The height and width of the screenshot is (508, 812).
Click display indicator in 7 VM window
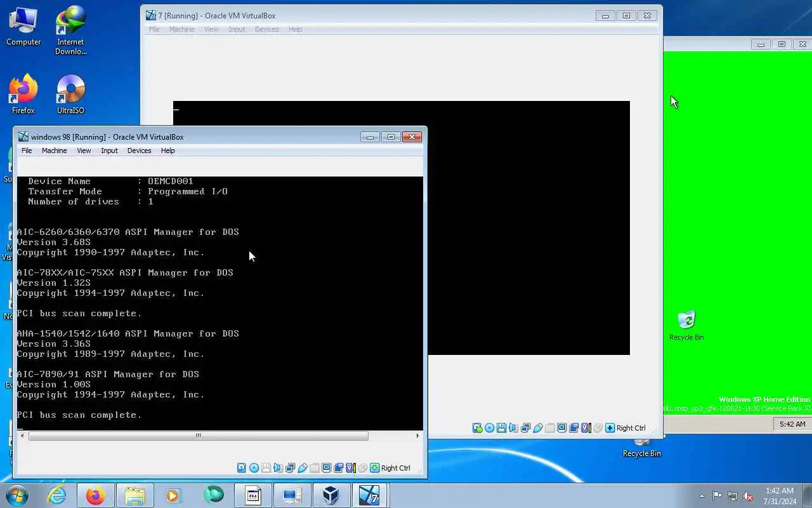[x=561, y=428]
